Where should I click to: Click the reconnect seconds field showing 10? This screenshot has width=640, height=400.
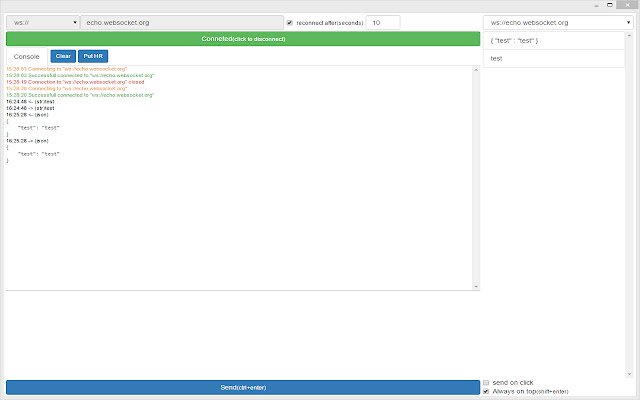click(383, 22)
